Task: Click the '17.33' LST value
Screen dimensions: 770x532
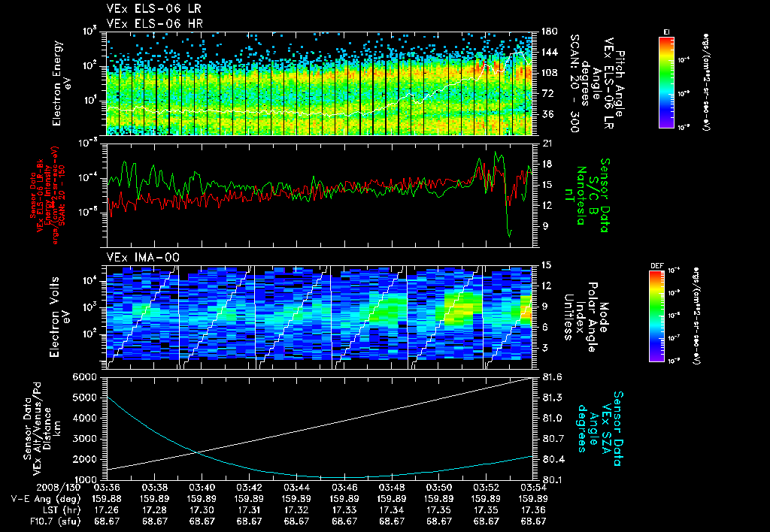Action: point(344,510)
